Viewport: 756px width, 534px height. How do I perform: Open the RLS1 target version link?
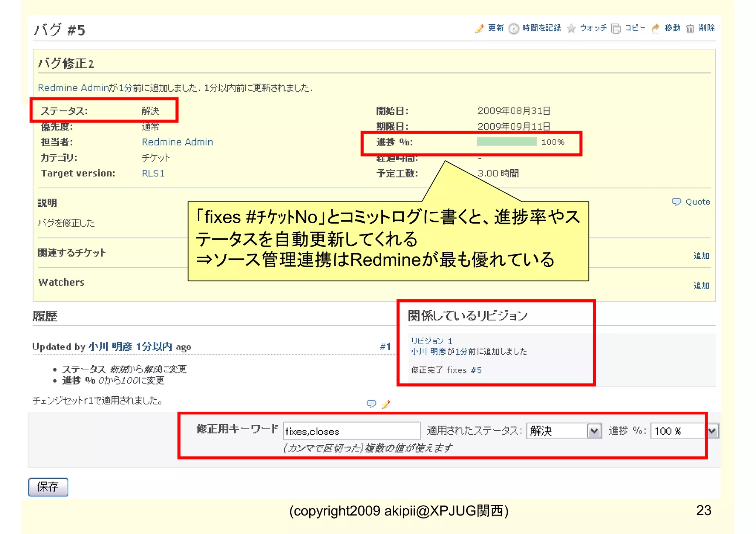[153, 173]
